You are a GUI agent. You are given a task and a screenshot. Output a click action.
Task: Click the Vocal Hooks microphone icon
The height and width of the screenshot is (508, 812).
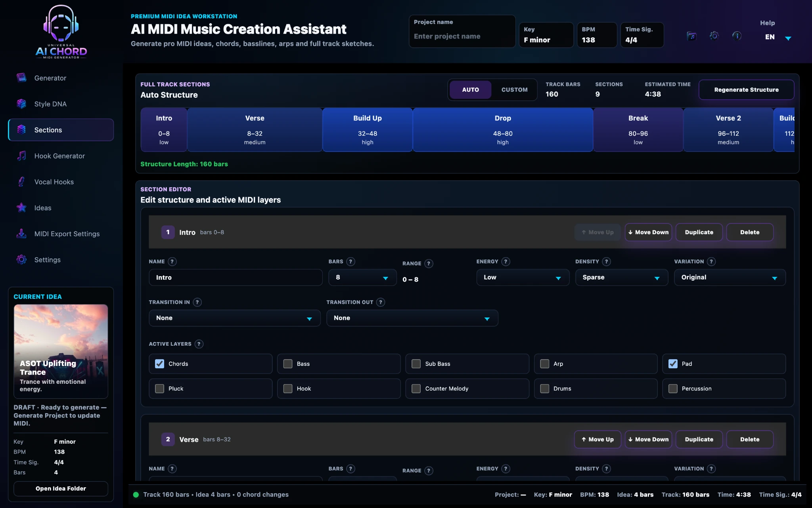coord(21,182)
